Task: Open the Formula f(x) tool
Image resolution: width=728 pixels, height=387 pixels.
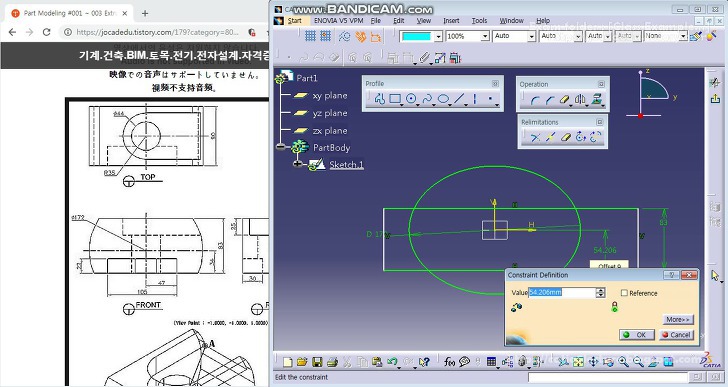Action: [449, 362]
